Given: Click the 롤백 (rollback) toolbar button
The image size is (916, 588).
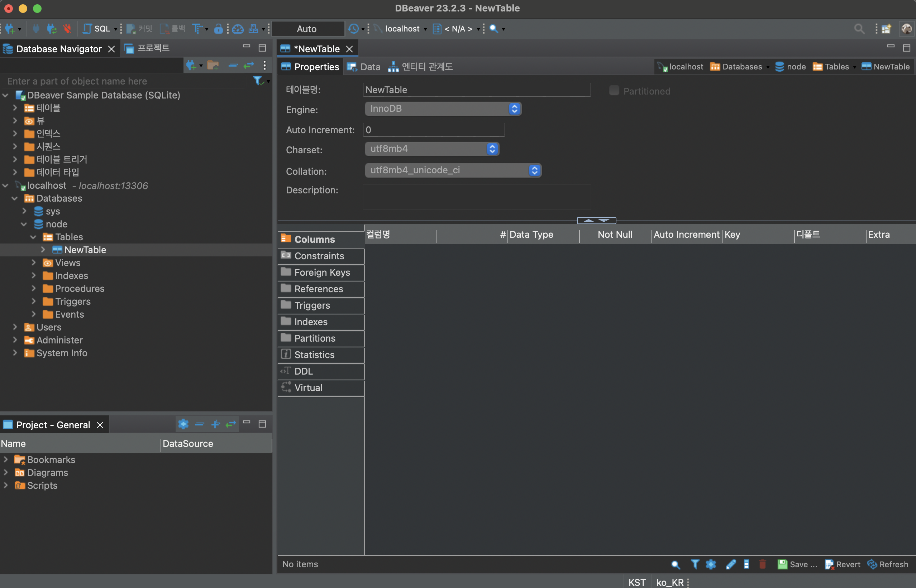Looking at the screenshot, I should 172,29.
